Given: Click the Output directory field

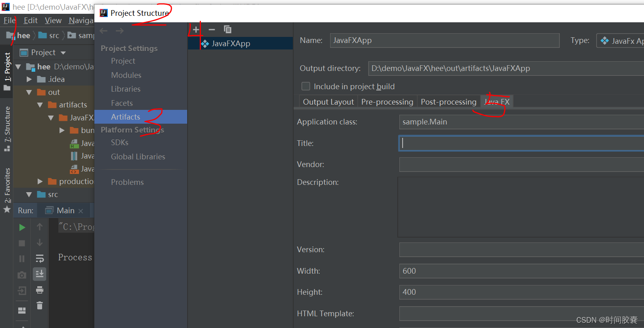Looking at the screenshot, I should (506, 69).
